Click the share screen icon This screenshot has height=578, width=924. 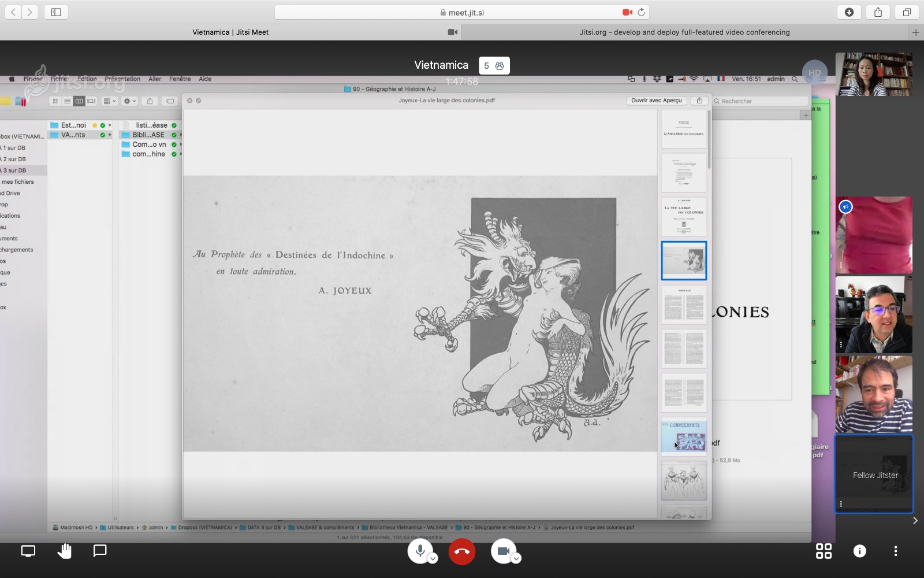(28, 551)
